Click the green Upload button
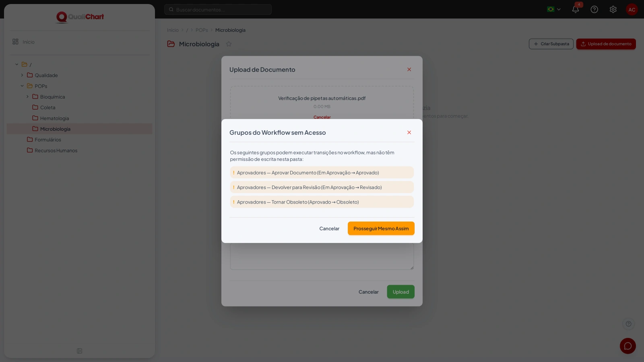644x362 pixels. 400,292
